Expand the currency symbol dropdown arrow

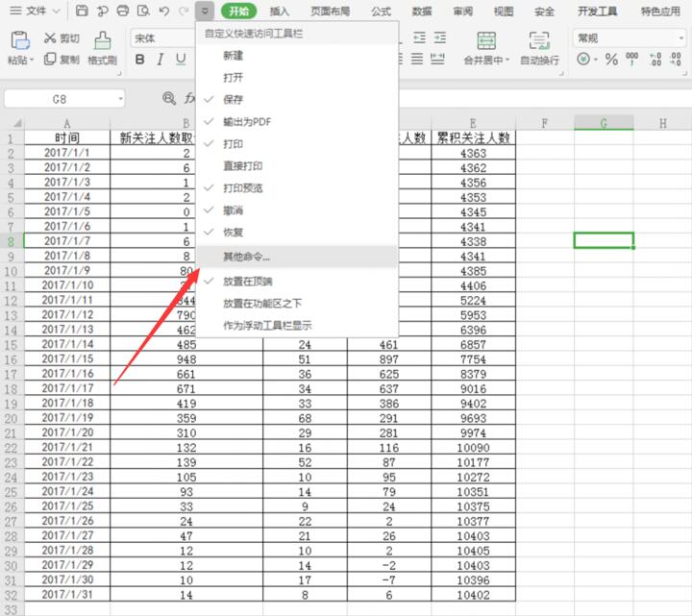pyautogui.click(x=595, y=60)
